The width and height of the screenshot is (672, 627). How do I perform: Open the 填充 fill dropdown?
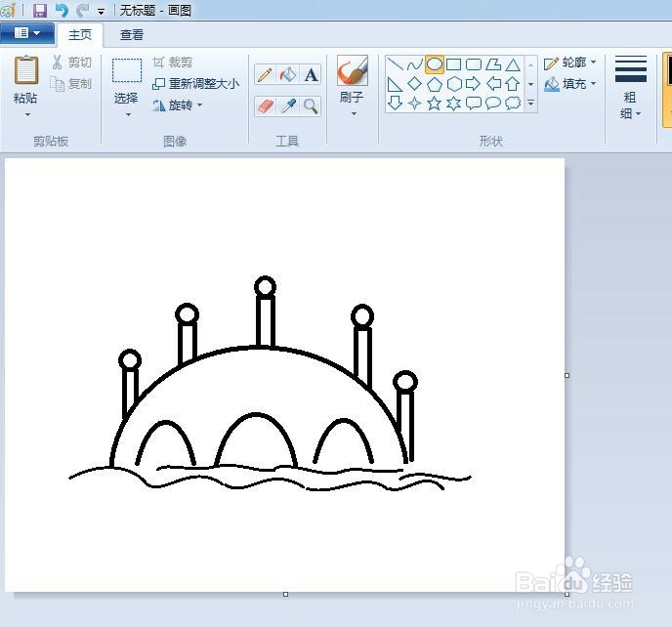coord(570,84)
